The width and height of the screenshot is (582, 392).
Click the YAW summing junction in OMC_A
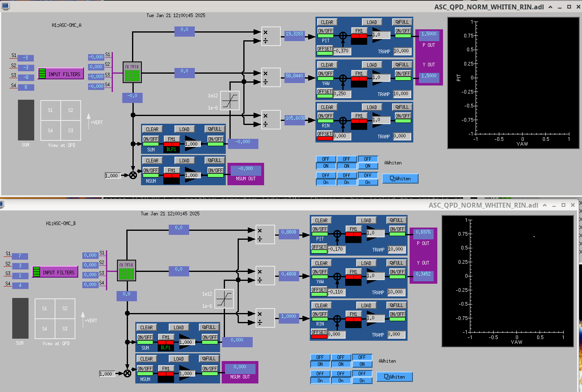click(x=343, y=78)
